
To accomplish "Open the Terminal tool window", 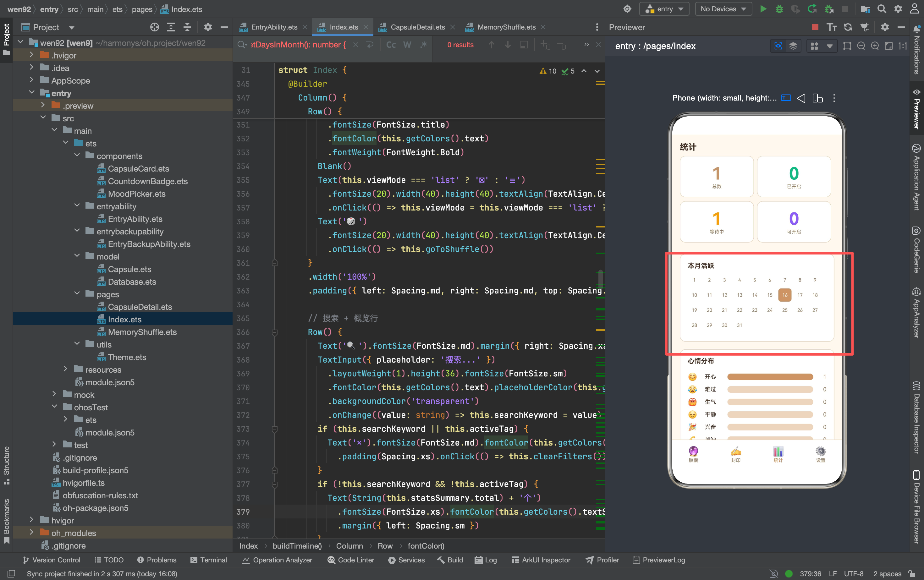I will tap(208, 560).
